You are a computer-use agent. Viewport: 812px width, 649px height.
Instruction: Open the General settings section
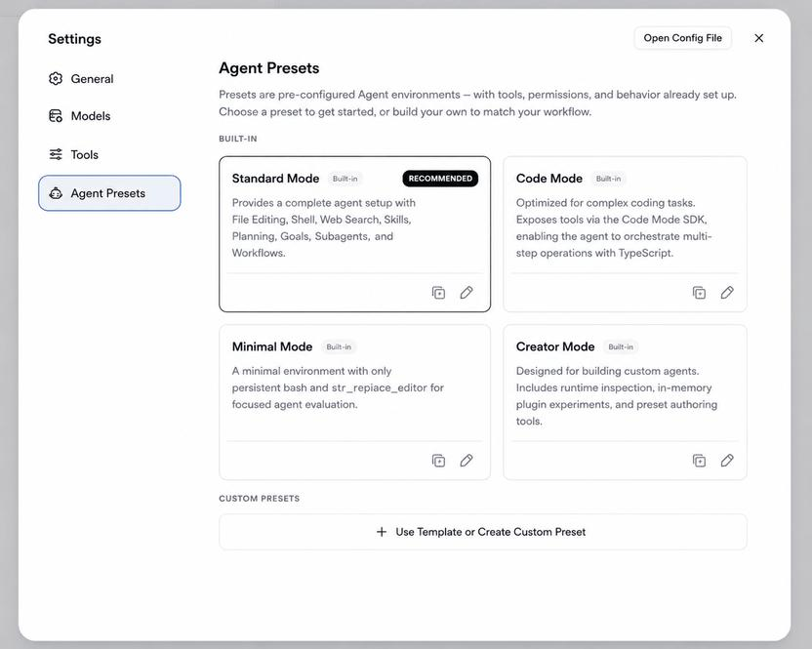click(x=109, y=79)
